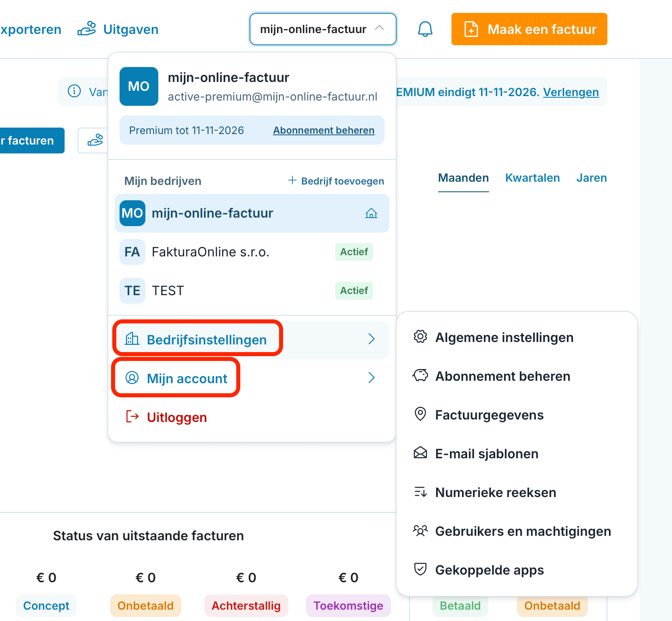This screenshot has width=672, height=621.
Task: Open Uitgaven in the navigation
Action: point(118,29)
